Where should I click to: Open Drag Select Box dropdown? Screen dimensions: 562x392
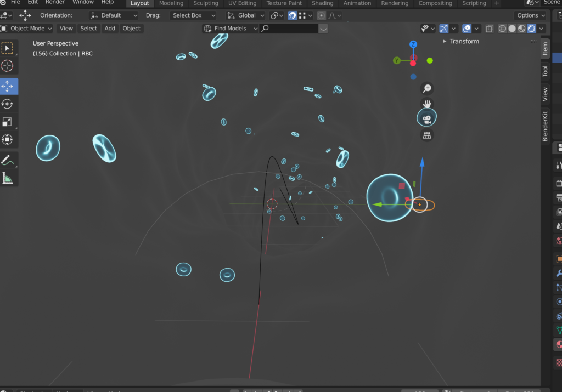pos(193,15)
